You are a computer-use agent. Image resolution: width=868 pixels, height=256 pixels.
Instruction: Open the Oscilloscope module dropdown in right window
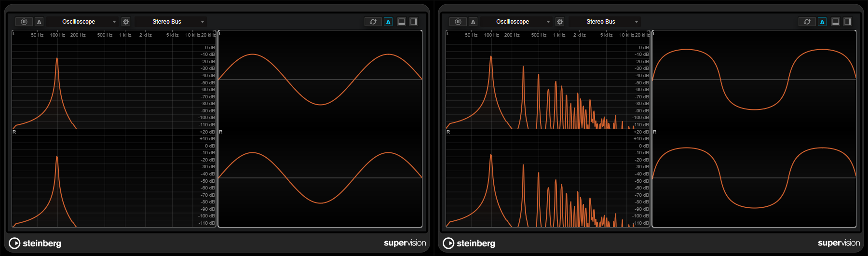tap(517, 22)
